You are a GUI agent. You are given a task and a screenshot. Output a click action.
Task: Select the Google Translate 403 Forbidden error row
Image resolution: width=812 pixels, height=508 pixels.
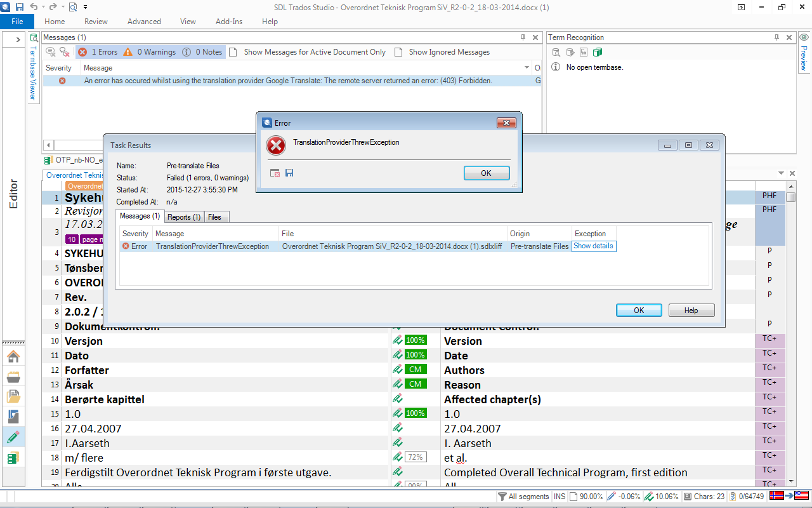click(x=292, y=81)
